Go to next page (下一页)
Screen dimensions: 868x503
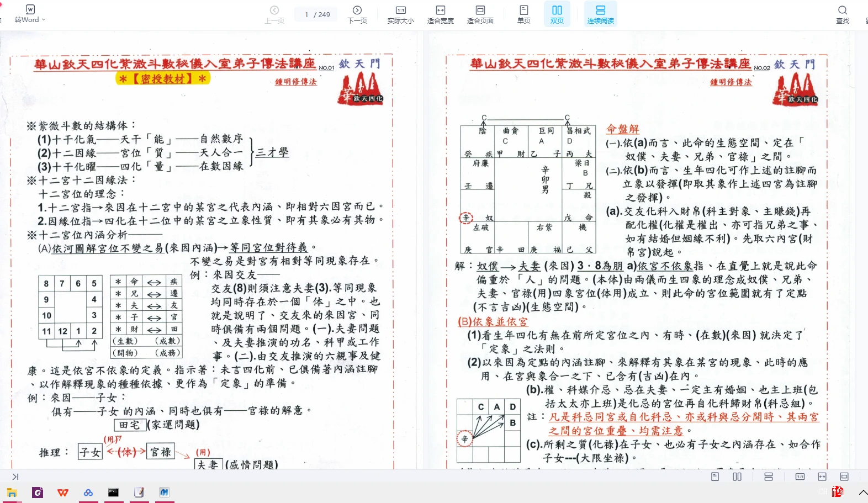pos(357,14)
